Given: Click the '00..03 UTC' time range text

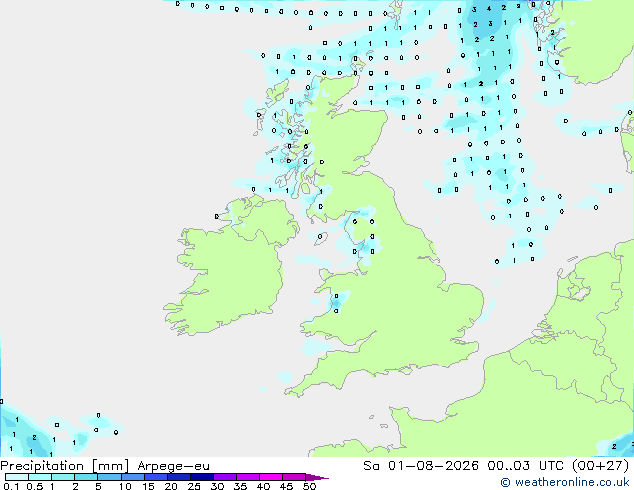Looking at the screenshot, I should pos(525,466).
